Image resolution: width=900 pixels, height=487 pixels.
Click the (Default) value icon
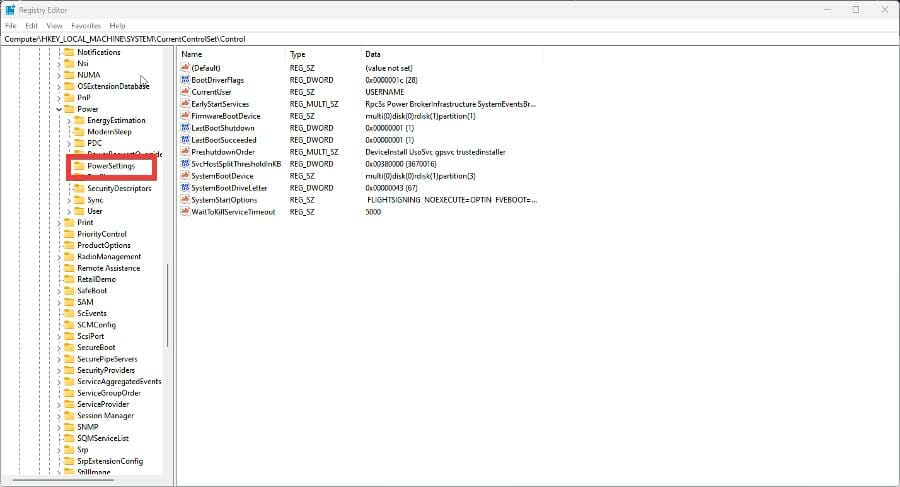[185, 68]
